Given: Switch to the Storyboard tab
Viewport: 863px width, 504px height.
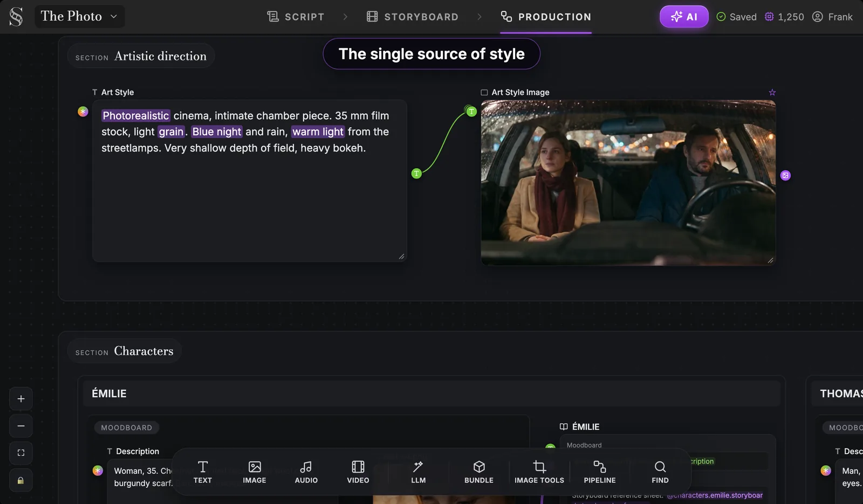Looking at the screenshot, I should (413, 17).
